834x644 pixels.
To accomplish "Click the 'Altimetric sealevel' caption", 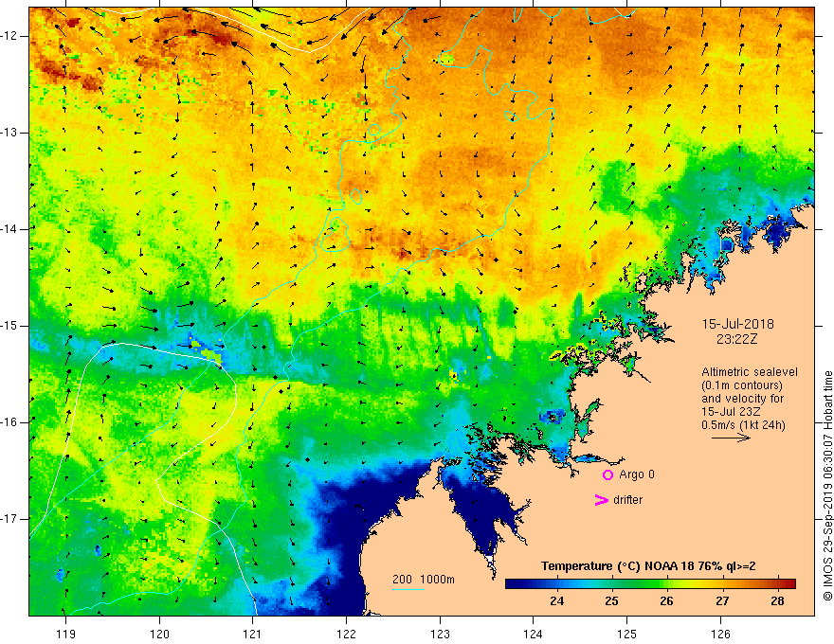I will (x=750, y=372).
